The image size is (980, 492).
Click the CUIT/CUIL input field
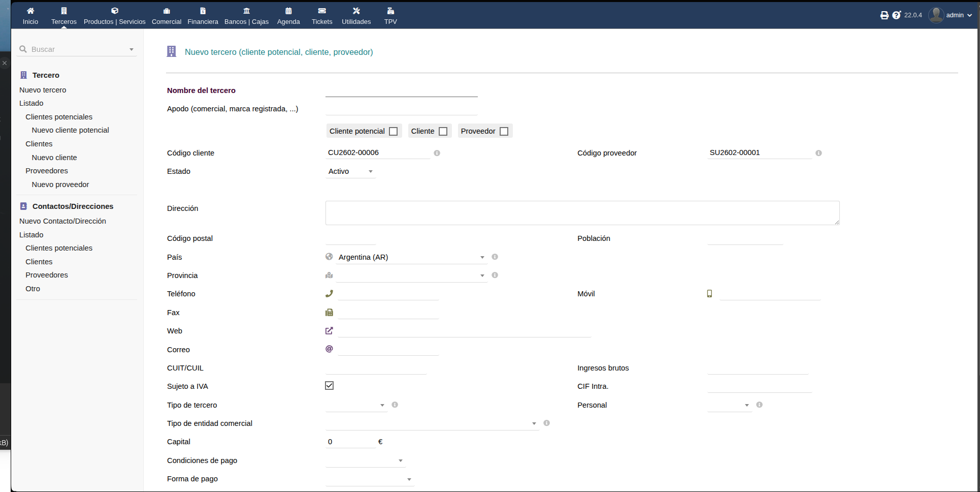[x=376, y=368]
